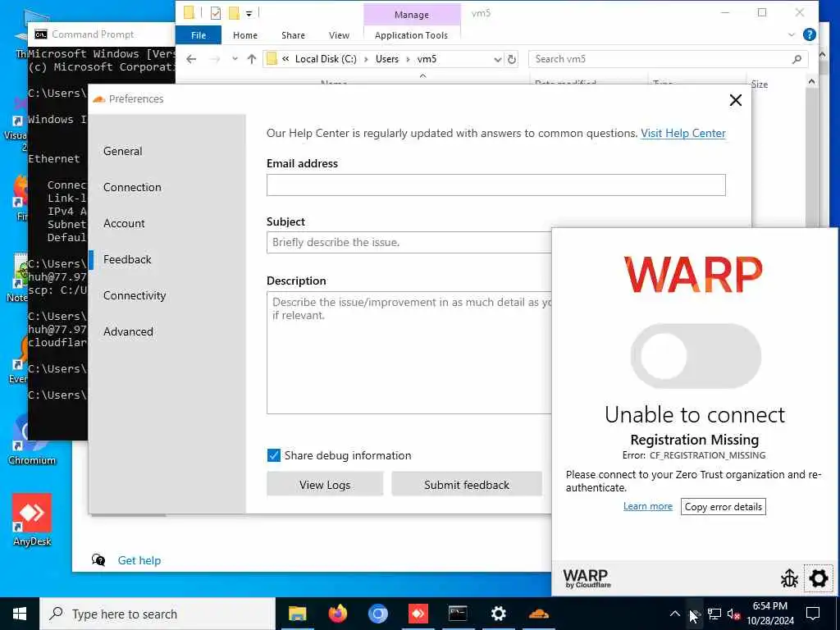Click the network tray icon
Image resolution: width=840 pixels, height=630 pixels.
point(714,614)
